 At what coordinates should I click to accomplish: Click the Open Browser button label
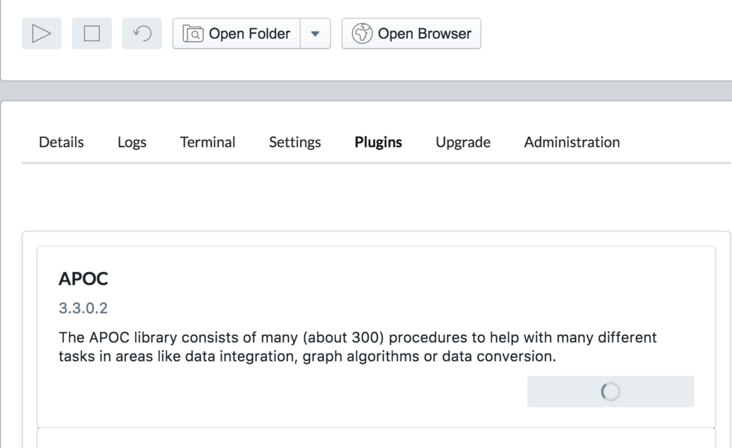tap(424, 33)
